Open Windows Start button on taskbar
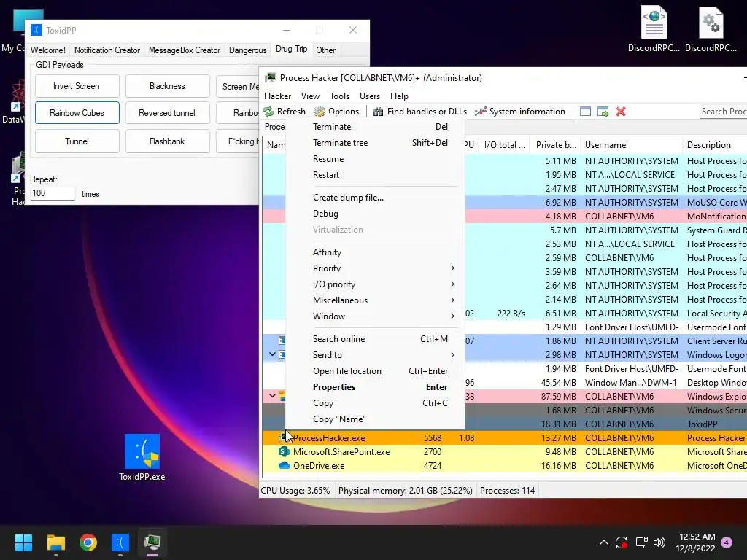747x560 pixels. click(x=23, y=542)
